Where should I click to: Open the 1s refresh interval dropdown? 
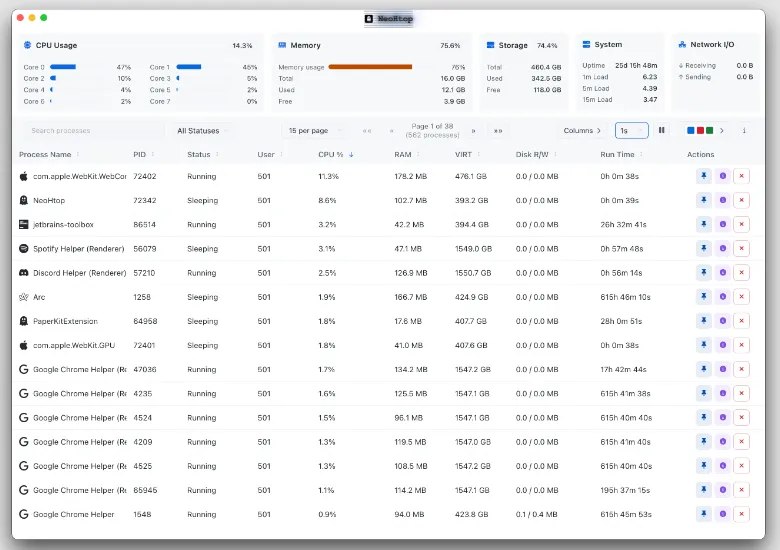click(x=631, y=130)
